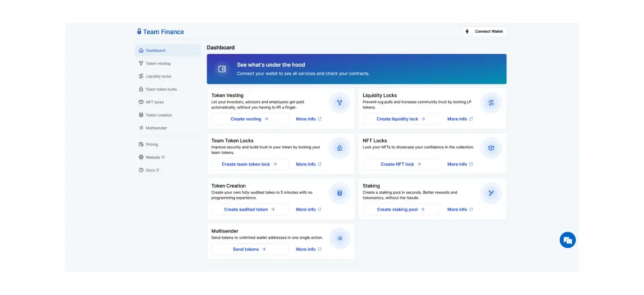The width and height of the screenshot is (644, 295).
Task: Click the Team Token Locks padlock icon
Action: pos(339,148)
